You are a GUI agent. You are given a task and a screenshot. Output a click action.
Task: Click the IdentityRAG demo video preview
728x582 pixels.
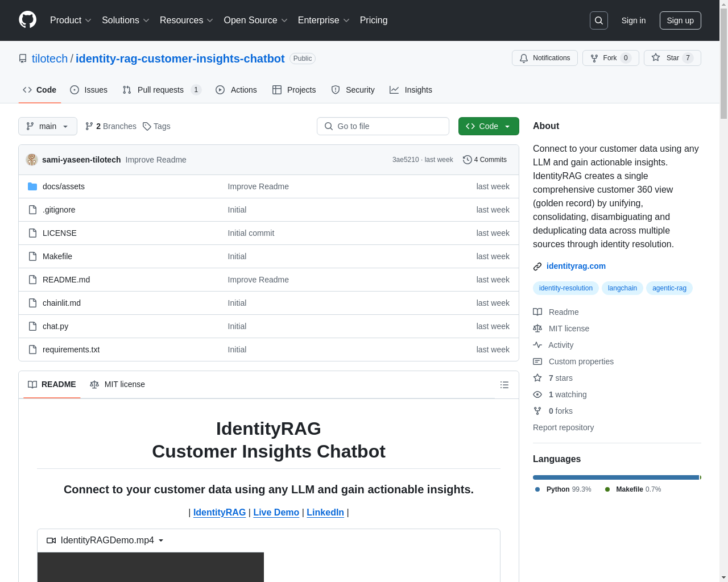tap(151, 567)
